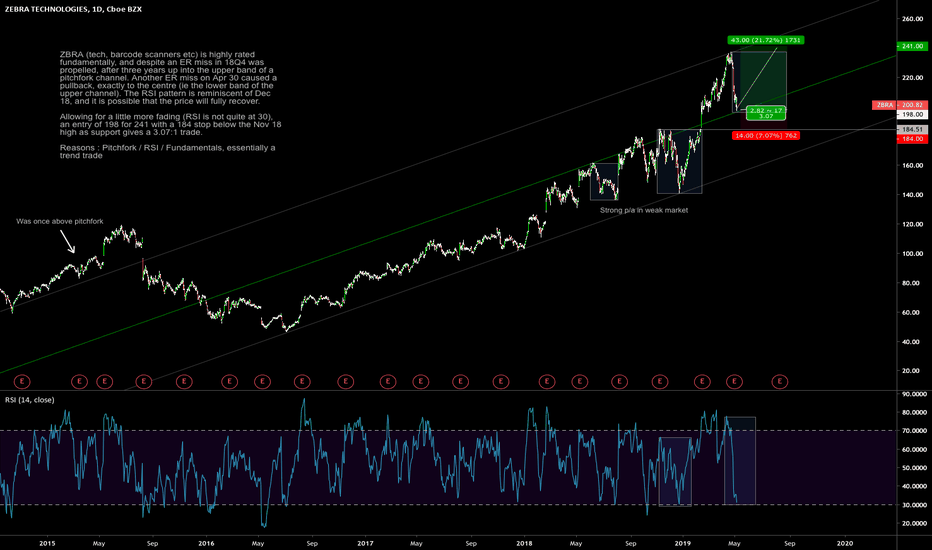Click the red 184.00 stop price label
Viewport: 932px width, 550px height.
pyautogui.click(x=911, y=139)
